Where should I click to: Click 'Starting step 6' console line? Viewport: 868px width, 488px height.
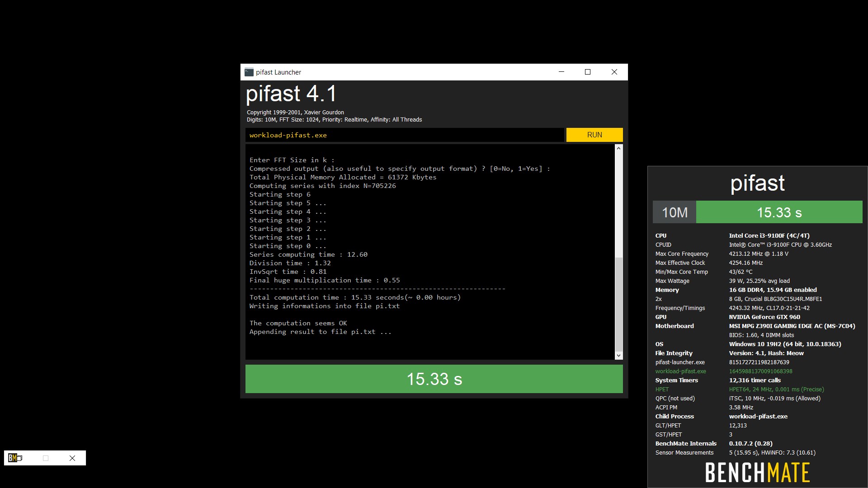(x=280, y=194)
